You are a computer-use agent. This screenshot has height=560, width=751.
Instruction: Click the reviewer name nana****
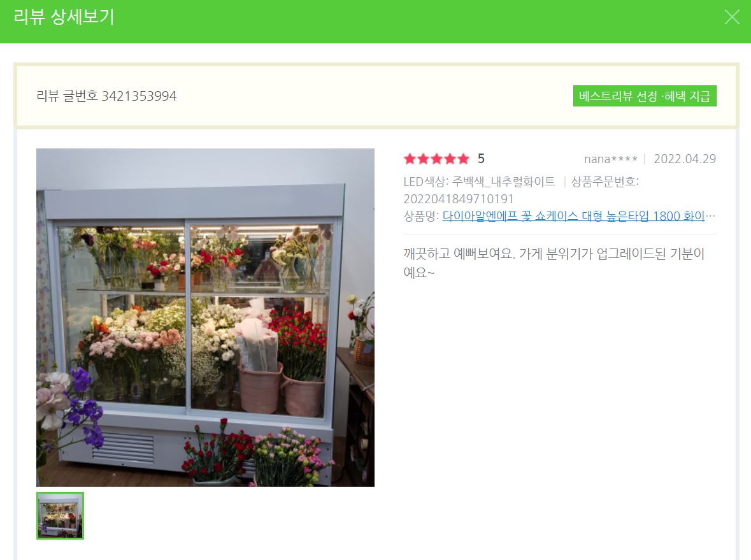pos(611,159)
